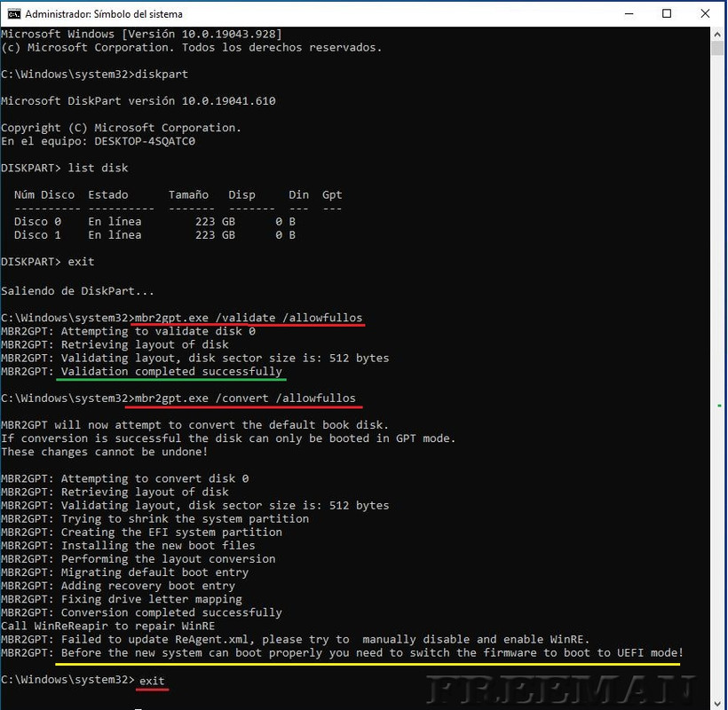
Task: Click the 'diskpart' command text
Action: (162, 75)
